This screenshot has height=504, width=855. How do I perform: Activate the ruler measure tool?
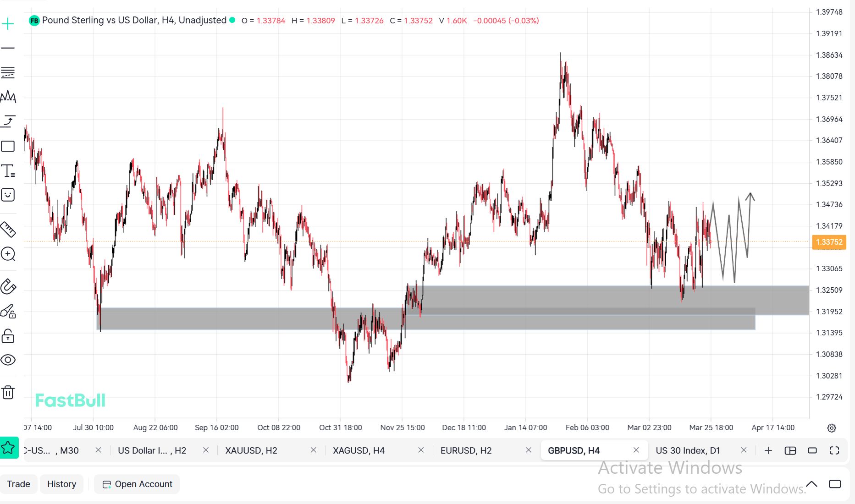point(8,229)
